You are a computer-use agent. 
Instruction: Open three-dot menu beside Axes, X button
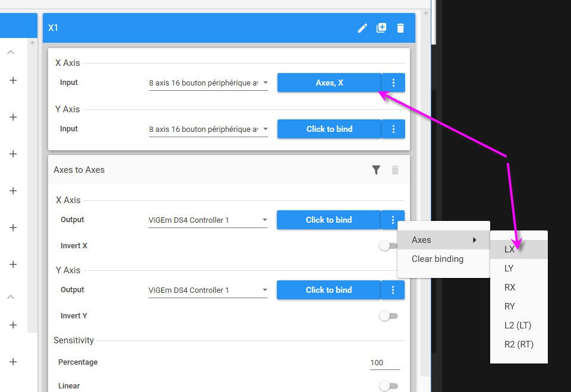click(393, 83)
